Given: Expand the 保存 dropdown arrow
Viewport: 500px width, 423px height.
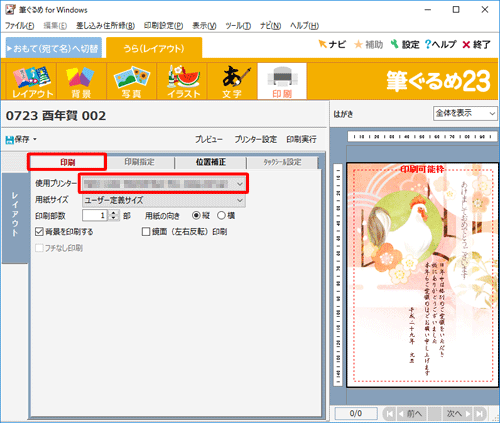Looking at the screenshot, I should (x=35, y=139).
